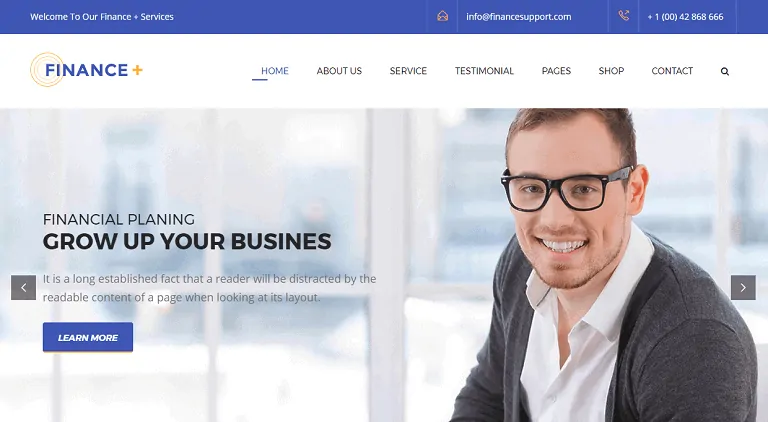Screen dimensions: 768x422
Task: Click the envelope email icon
Action: (x=442, y=16)
